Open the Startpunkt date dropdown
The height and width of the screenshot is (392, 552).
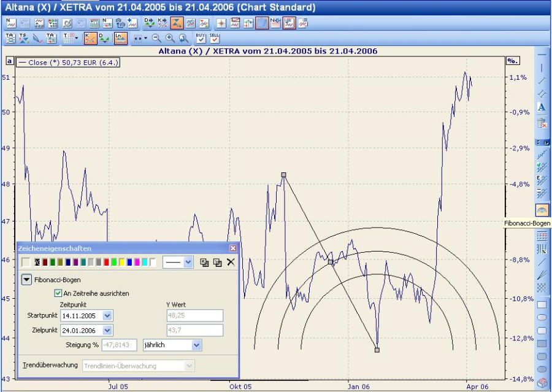tap(107, 315)
